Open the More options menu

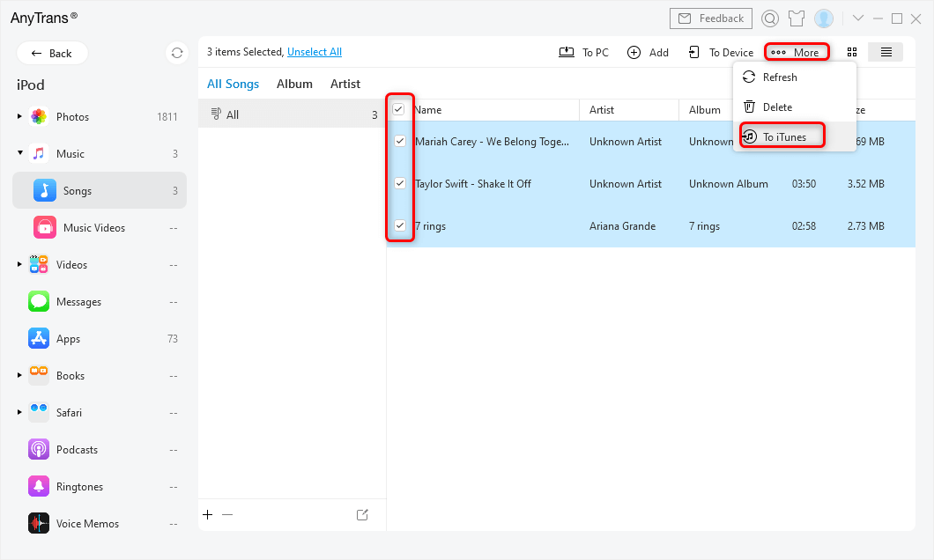pos(797,52)
